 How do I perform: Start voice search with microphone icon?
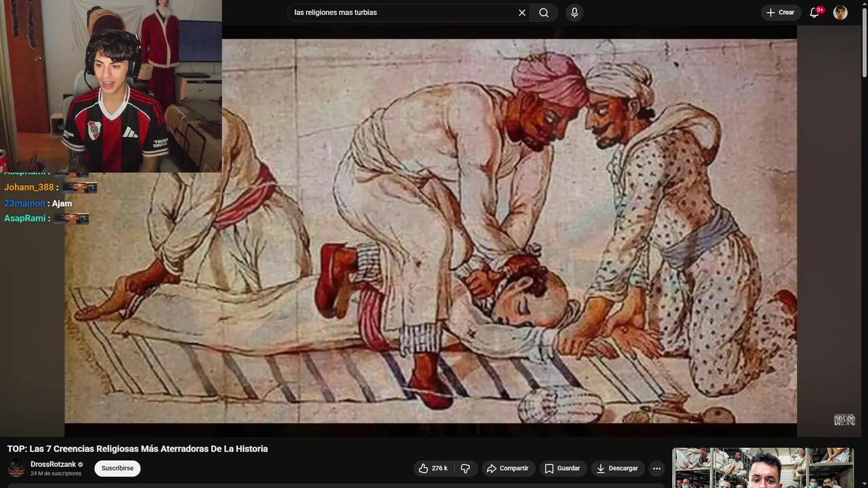(x=574, y=12)
